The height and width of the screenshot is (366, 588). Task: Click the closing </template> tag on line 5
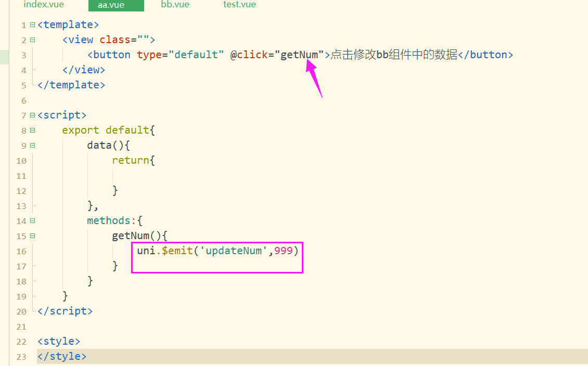coord(71,85)
